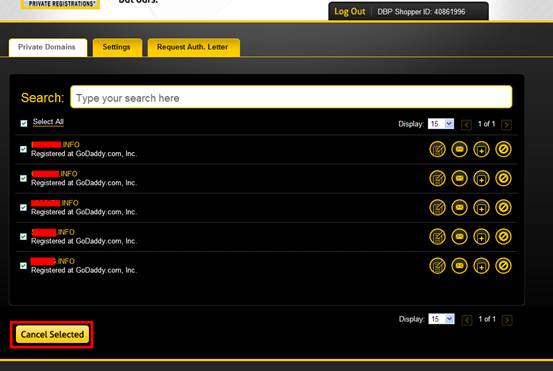The image size is (553, 371).
Task: Click the Log Out link
Action: point(350,12)
